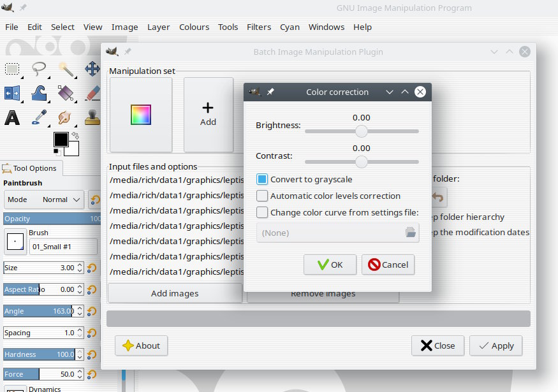Click the Contrast slider handle
The height and width of the screenshot is (392, 558).
361,162
